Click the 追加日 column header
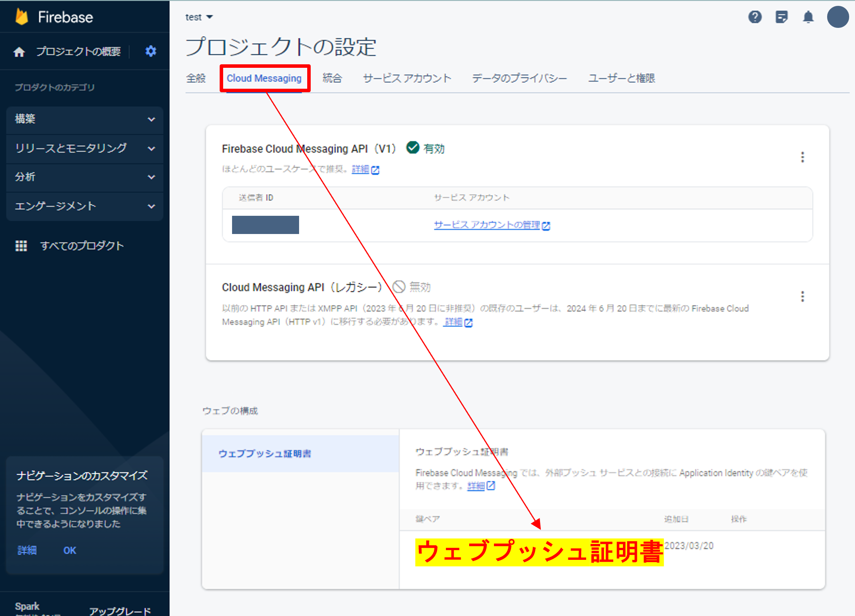 [676, 519]
